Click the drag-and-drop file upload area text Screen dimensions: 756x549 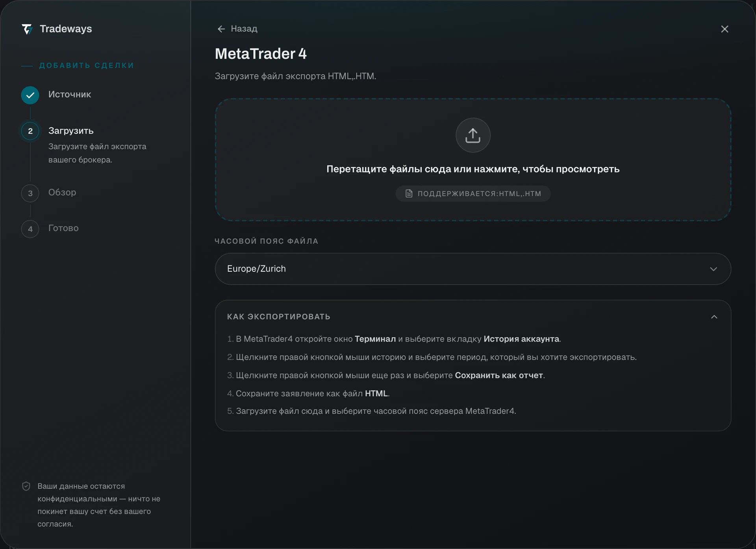pos(473,169)
